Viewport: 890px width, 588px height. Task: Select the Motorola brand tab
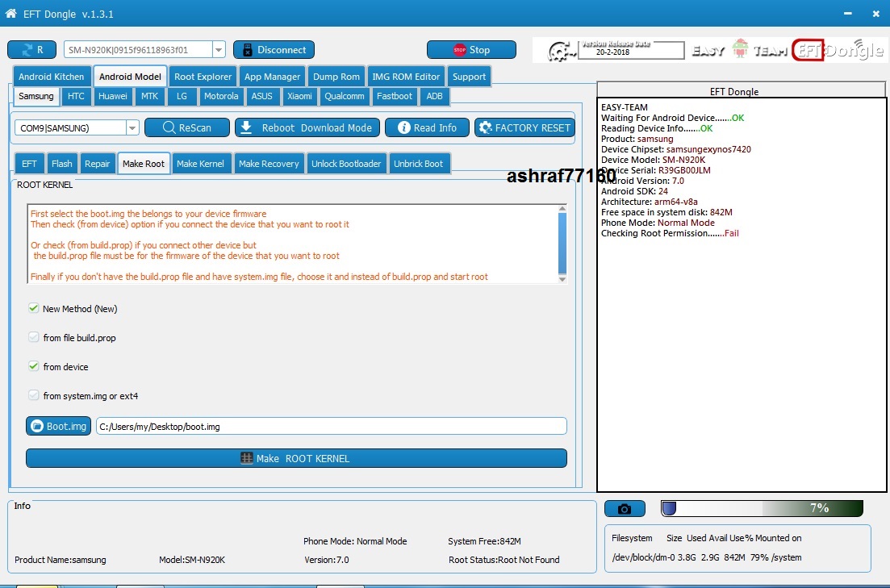[221, 96]
